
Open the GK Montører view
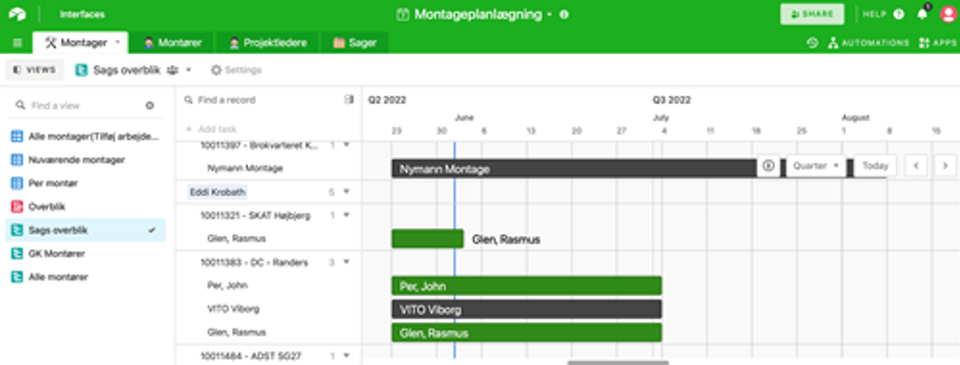[86, 254]
